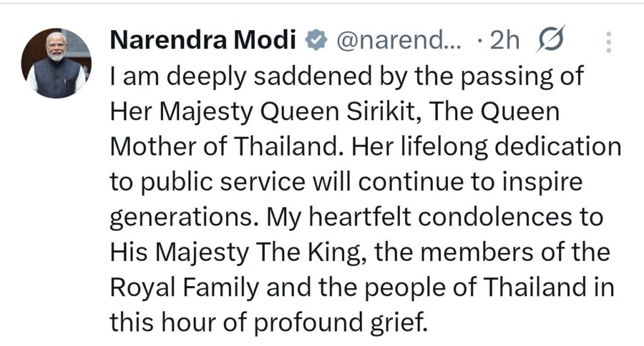This screenshot has height=346, width=644.
Task: Click the word 'generations' in the tweet
Action: pyautogui.click(x=183, y=218)
